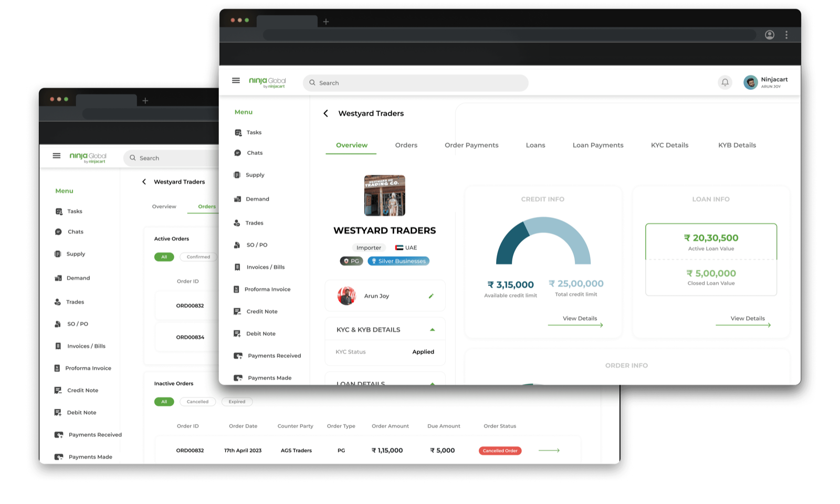Open Payments Made icon in front window

238,378
